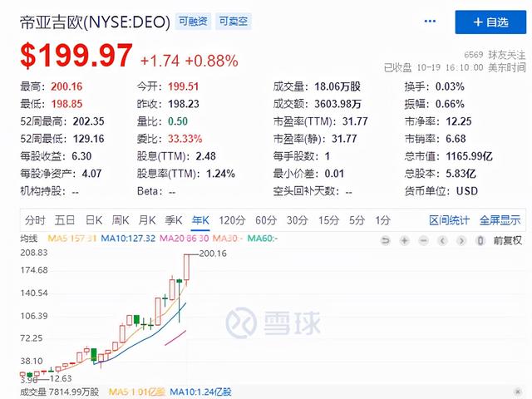Screen dimensions: 532x399
Task: Switch to the 日K chart tab
Action: 94,220
